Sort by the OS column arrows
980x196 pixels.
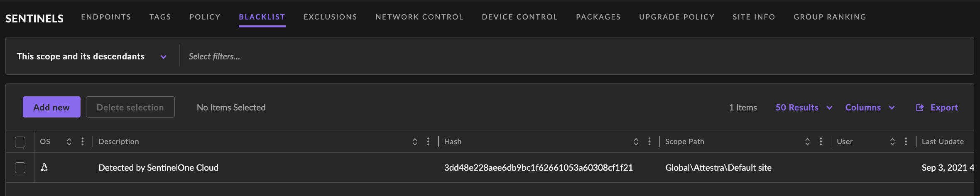(69, 142)
